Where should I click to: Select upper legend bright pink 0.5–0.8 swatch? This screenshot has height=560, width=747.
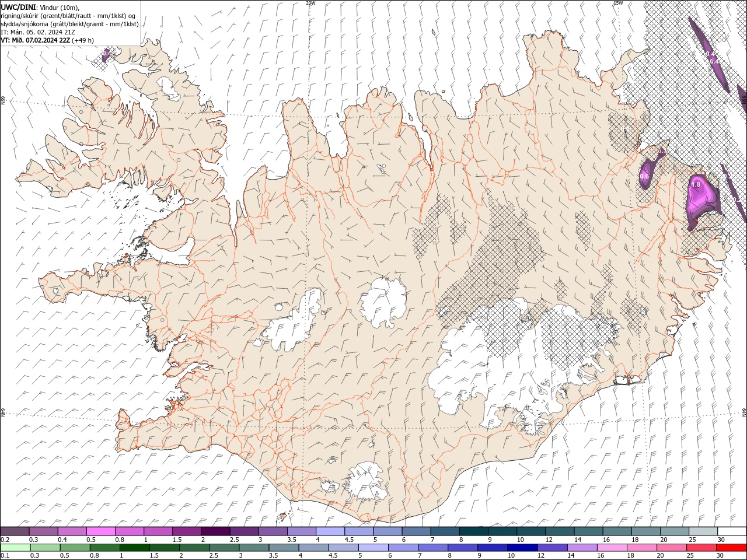(x=101, y=531)
